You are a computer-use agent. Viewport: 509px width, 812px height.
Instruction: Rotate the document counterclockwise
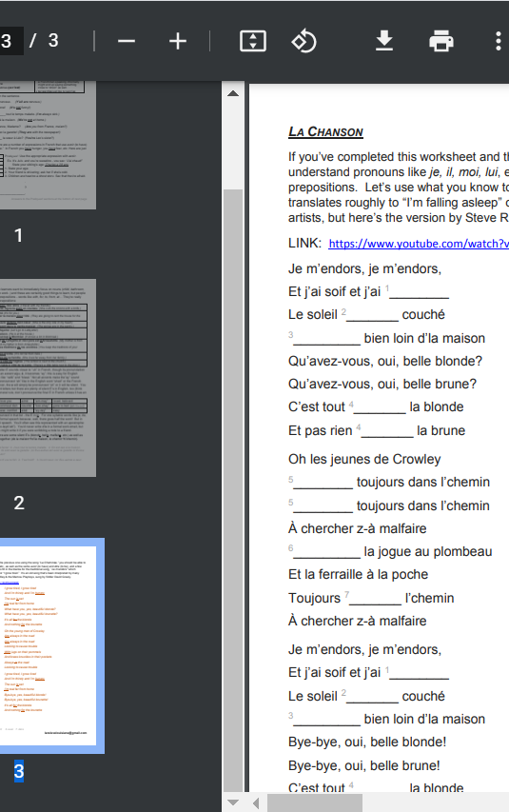tap(303, 41)
